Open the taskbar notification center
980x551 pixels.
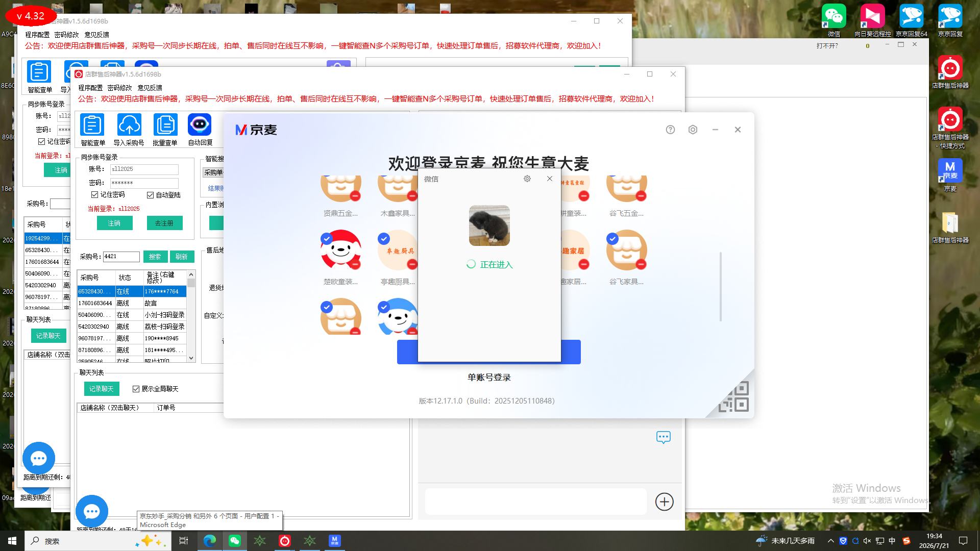963,541
